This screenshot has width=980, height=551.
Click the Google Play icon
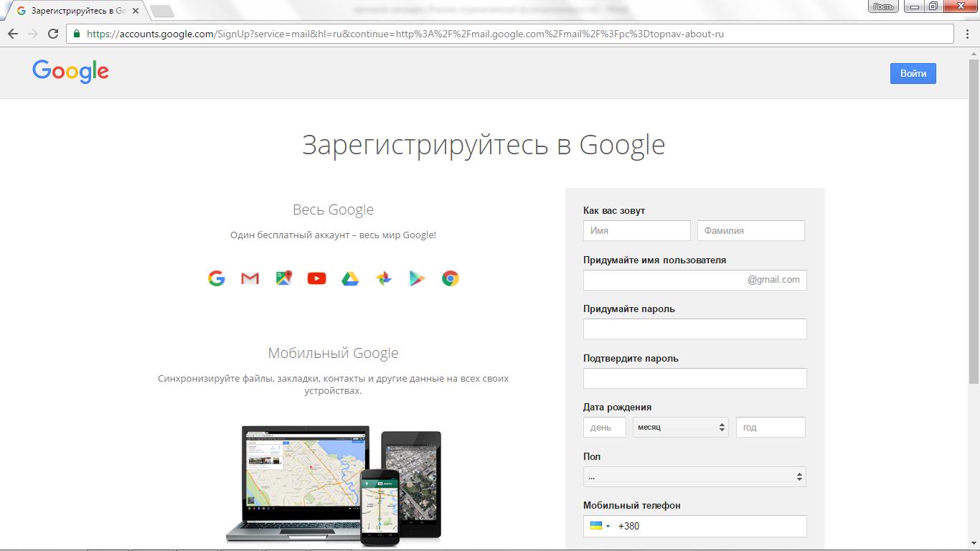(x=417, y=278)
